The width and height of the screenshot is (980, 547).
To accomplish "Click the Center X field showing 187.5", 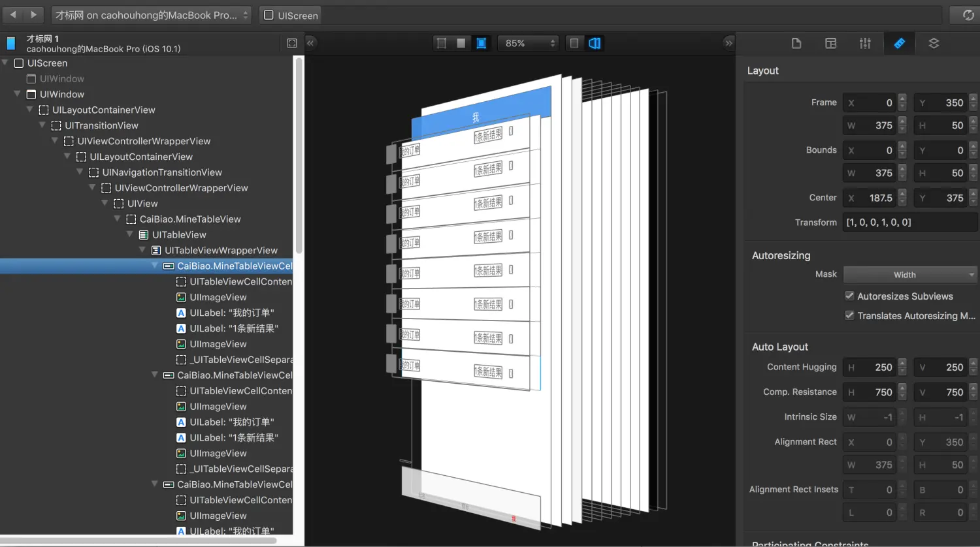I will (870, 198).
